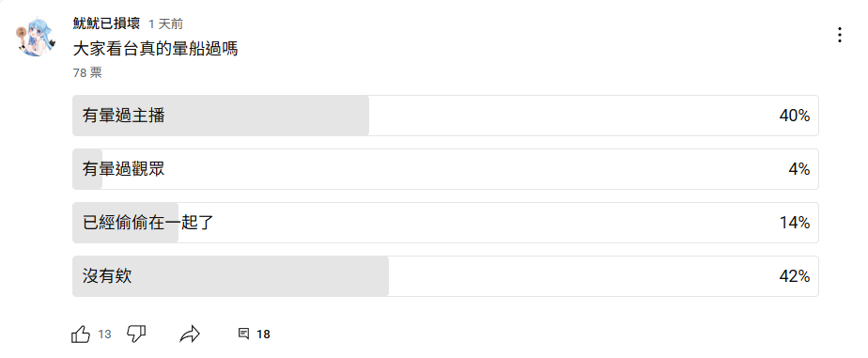This screenshot has height=358, width=868.
Task: Click the 42% result label
Action: (795, 276)
